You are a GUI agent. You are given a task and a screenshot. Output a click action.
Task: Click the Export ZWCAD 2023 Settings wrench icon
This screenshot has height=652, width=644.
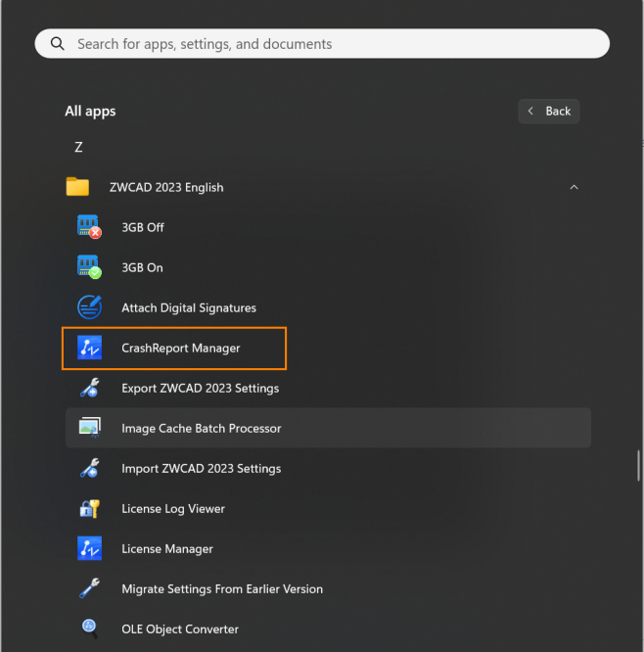click(89, 388)
